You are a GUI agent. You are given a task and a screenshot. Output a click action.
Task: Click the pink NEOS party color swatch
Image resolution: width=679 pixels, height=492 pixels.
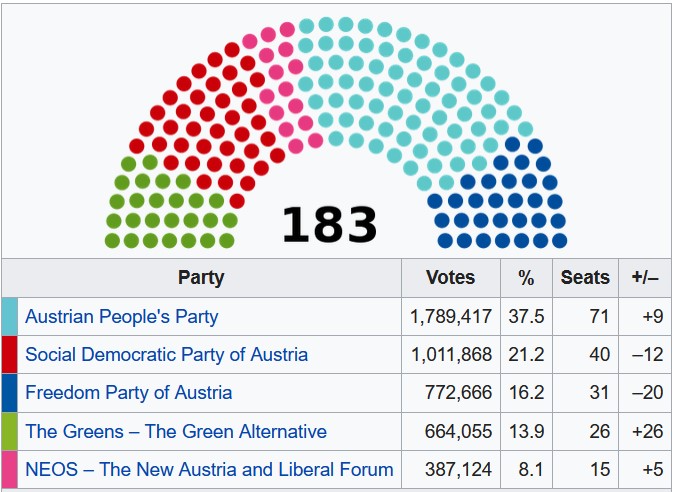pyautogui.click(x=10, y=469)
